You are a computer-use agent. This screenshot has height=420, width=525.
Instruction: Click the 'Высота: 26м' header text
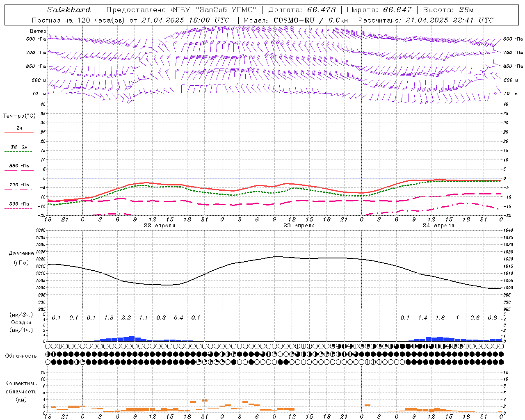(x=448, y=10)
